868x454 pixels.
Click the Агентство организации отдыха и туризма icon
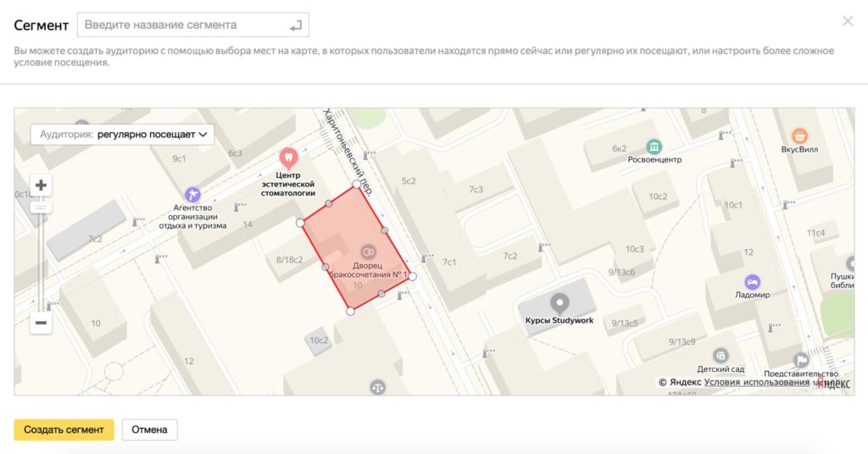click(192, 195)
